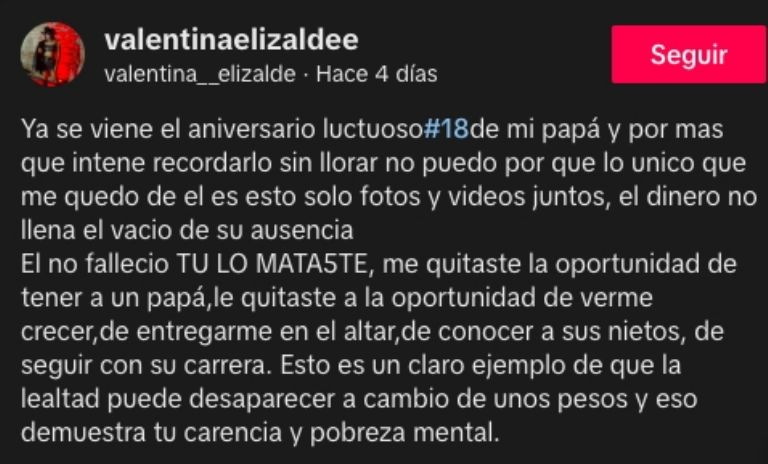The height and width of the screenshot is (464, 768).
Task: Click the phrase 'seguir con su carrera'
Action: [x=146, y=366]
